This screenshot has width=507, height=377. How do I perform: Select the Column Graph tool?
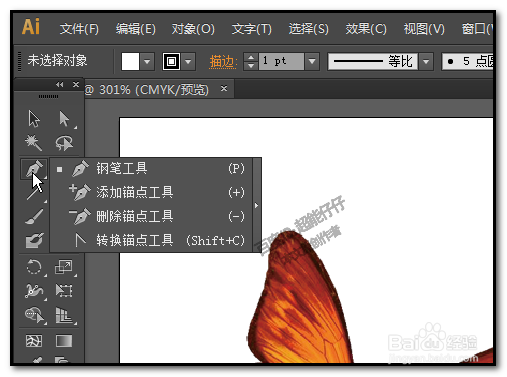click(x=64, y=315)
